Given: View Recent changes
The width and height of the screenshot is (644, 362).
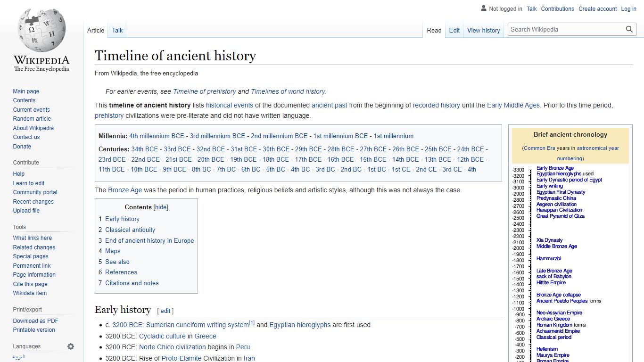Looking at the screenshot, I should 33,202.
